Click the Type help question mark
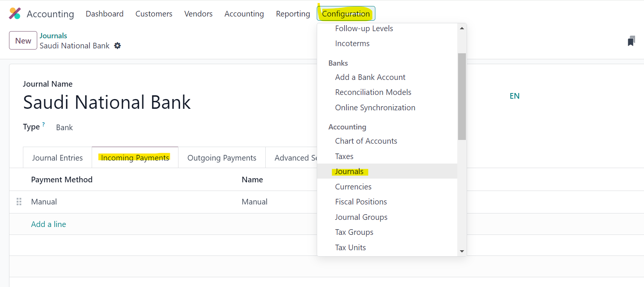Viewport: 644px width, 287px height. [44, 124]
